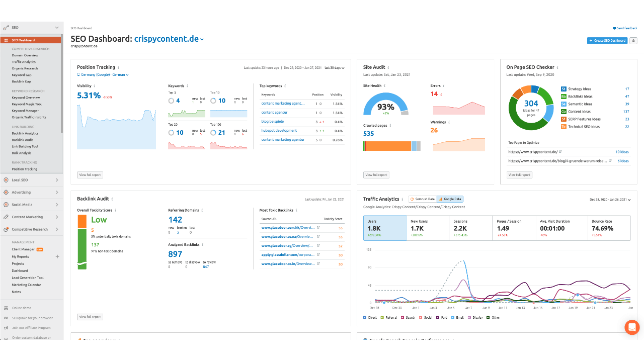Switch to Google Data source
The image size is (644, 362).
[x=450, y=199]
